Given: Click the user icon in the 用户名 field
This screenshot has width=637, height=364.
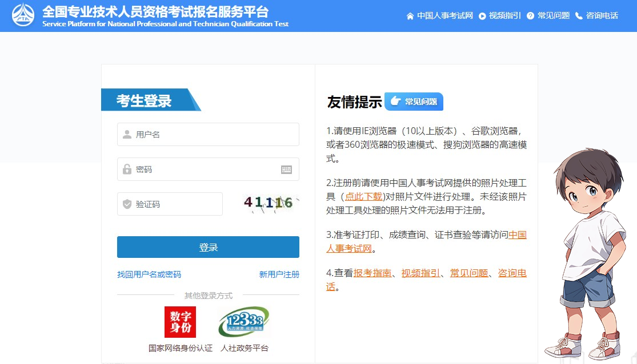Looking at the screenshot, I should click(126, 134).
